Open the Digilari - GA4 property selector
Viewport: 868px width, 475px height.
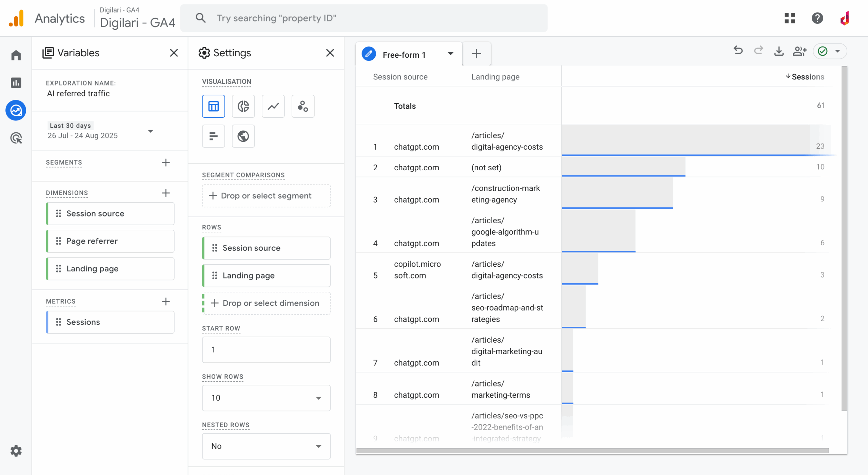coord(137,18)
